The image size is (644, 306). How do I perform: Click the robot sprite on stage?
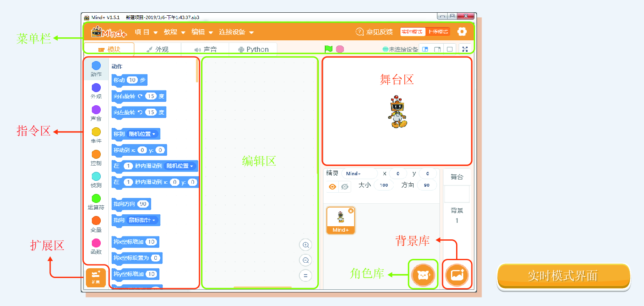pyautogui.click(x=398, y=111)
